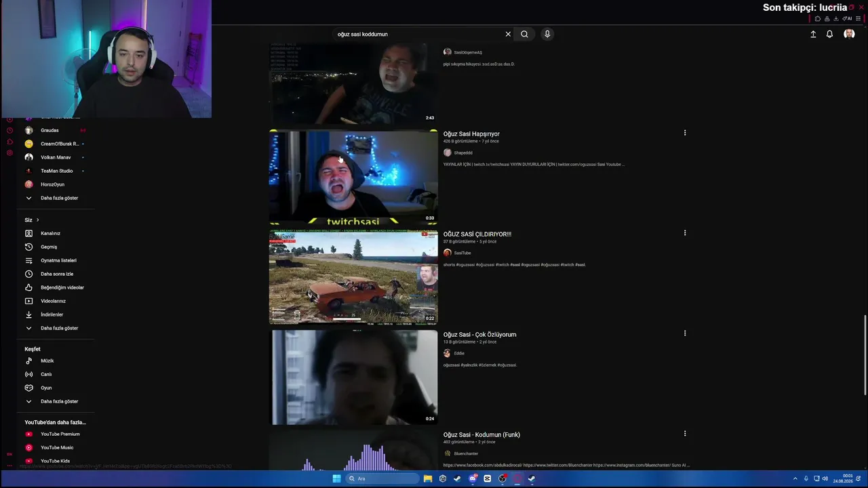Open the TeaMan Studio subscription

coord(56,171)
